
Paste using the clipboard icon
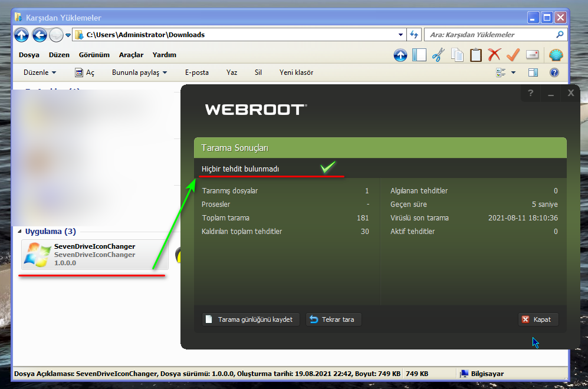coord(475,55)
